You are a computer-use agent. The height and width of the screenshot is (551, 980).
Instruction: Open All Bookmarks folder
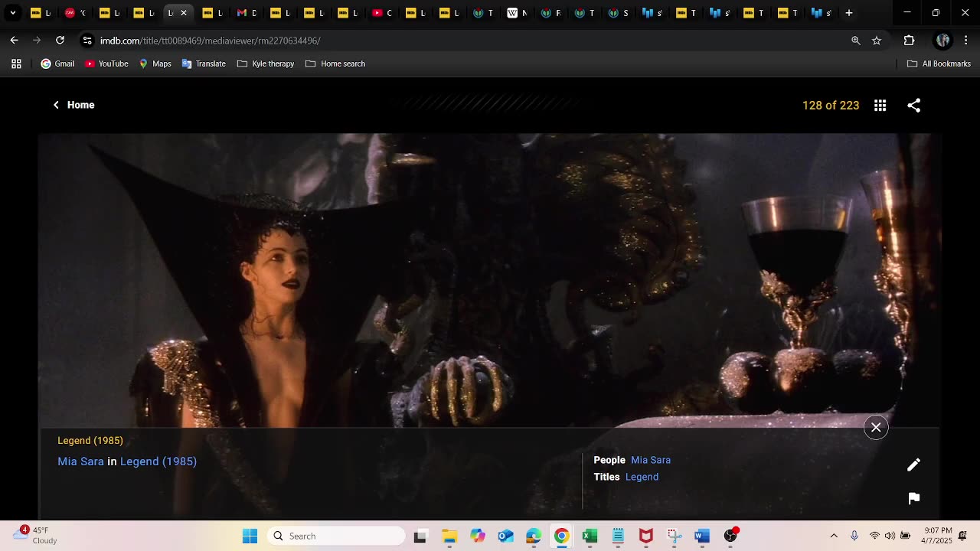(x=939, y=64)
